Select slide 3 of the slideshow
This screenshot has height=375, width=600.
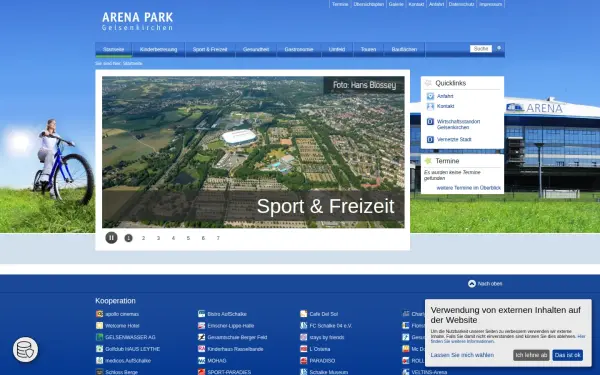(158, 238)
